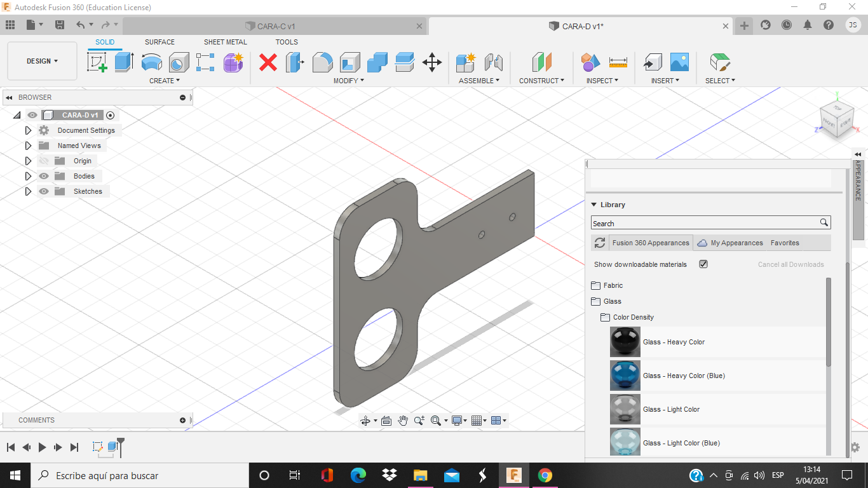Expand the Origin tree node
Image resolution: width=868 pixels, height=488 pixels.
point(28,161)
